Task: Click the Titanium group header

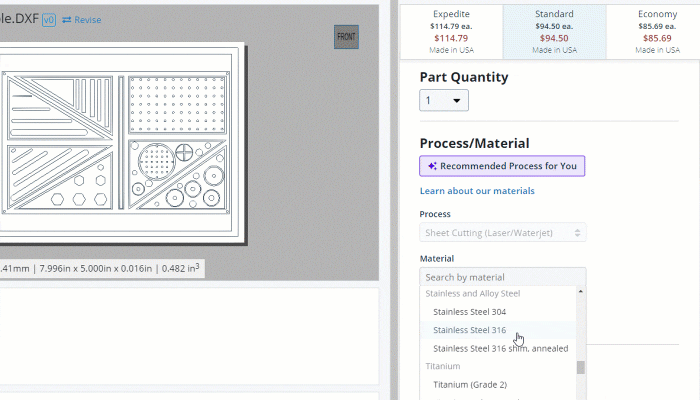Action: (x=442, y=366)
